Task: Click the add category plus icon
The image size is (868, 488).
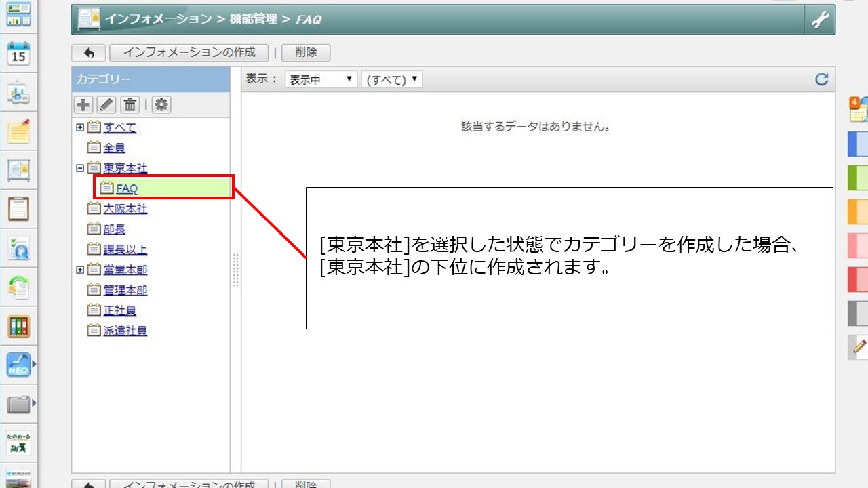Action: click(x=83, y=104)
